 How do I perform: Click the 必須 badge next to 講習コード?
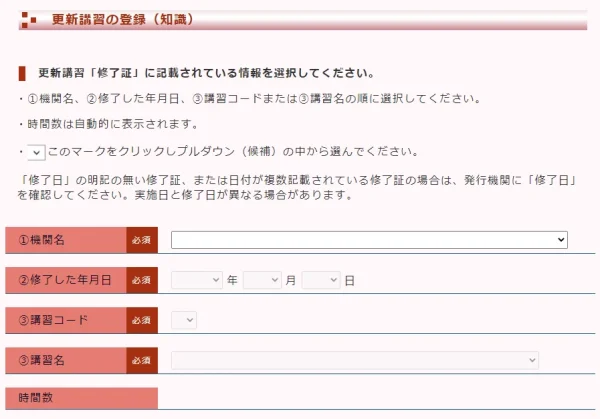click(142, 320)
